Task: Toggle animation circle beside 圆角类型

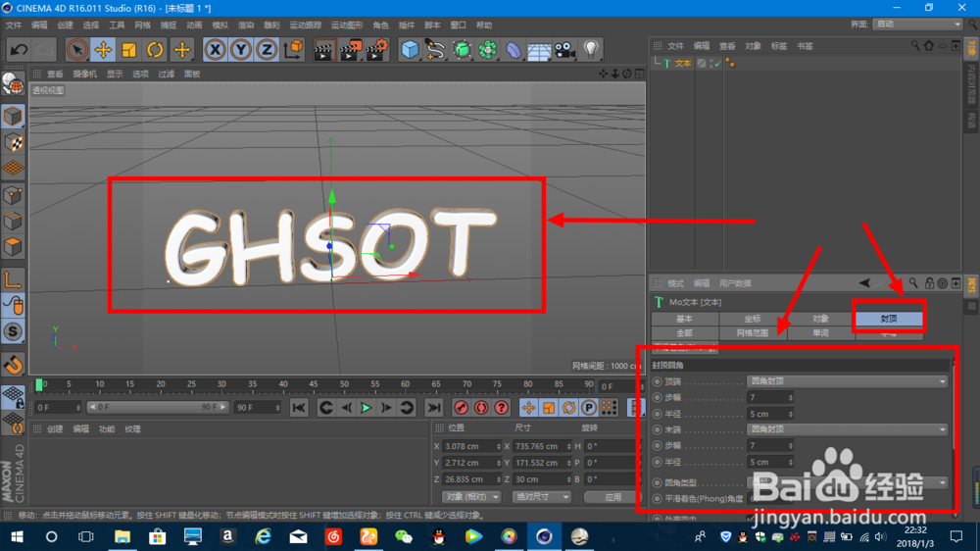Action: click(657, 482)
